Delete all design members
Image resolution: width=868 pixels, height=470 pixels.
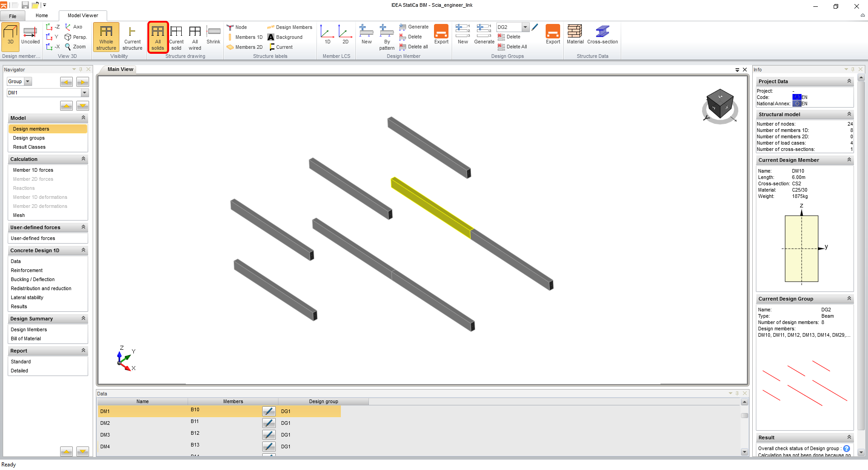[414, 47]
